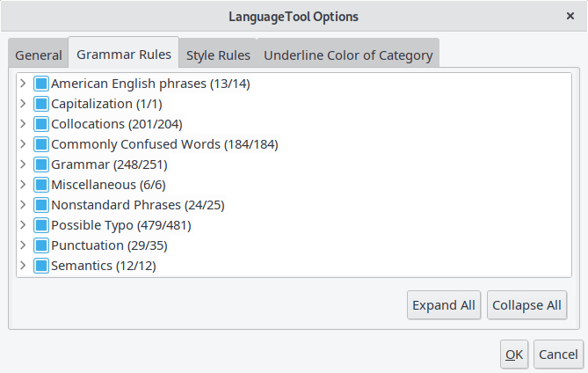Open Underline Color of Category tab
Image resolution: width=588 pixels, height=373 pixels.
(x=348, y=55)
